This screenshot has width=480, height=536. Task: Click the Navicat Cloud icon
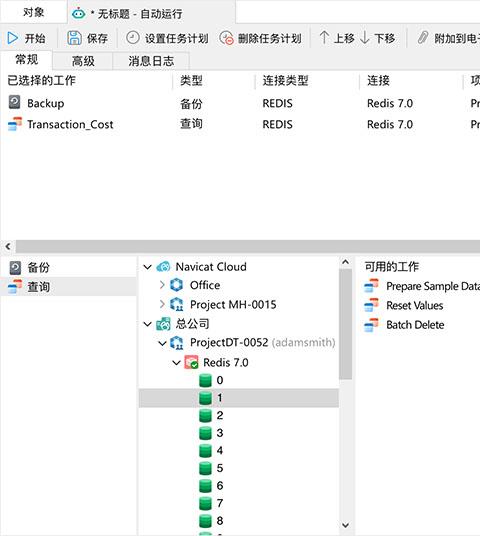[163, 267]
